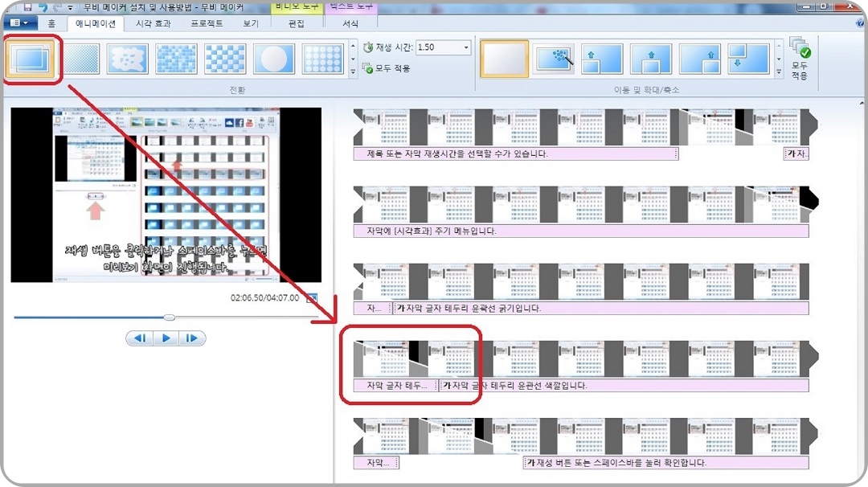868x487 pixels.
Task: Open the blue application menu button
Action: click(x=20, y=23)
